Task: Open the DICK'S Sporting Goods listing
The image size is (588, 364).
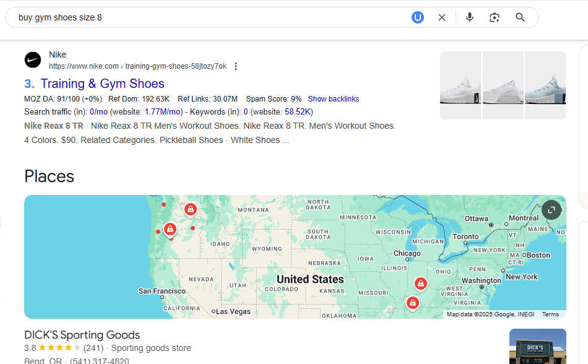Action: 82,335
